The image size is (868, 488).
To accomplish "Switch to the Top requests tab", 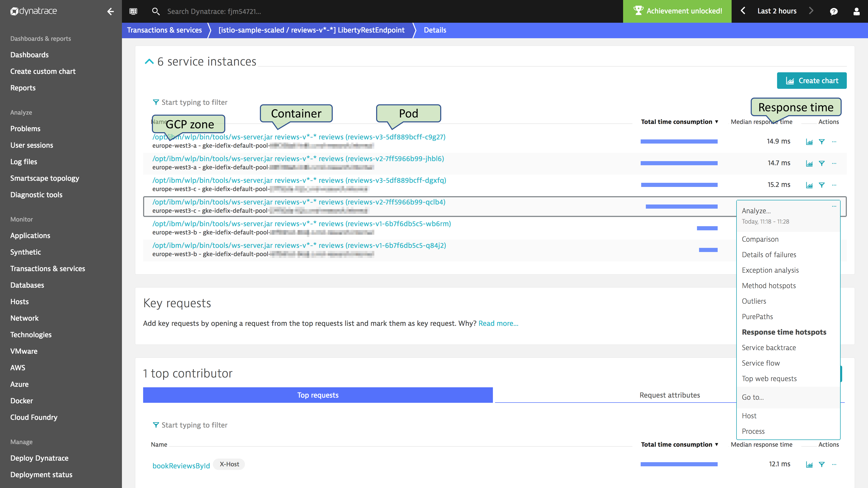I will 318,395.
